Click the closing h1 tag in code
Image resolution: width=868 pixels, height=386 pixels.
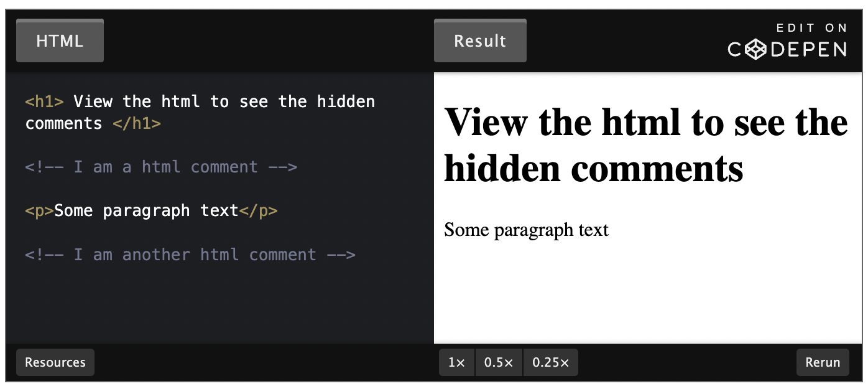[137, 123]
